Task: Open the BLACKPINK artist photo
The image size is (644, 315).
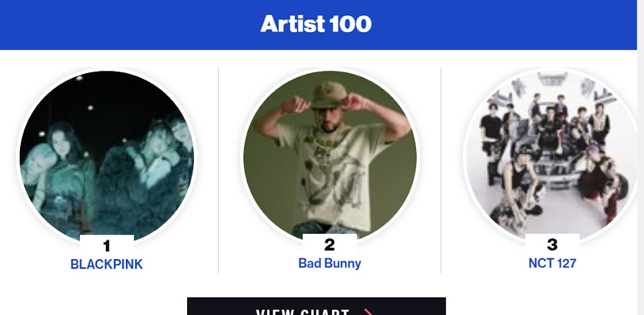Action: [x=107, y=156]
